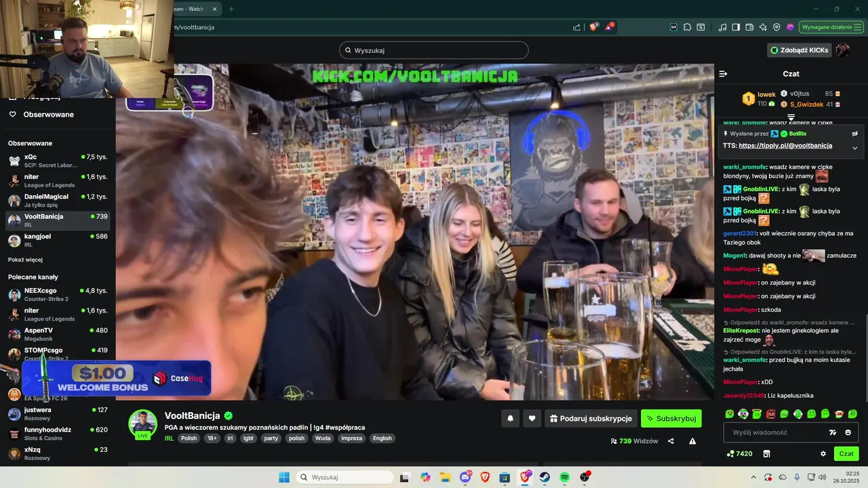Share the page with the address bar share icon
This screenshot has height=488, width=868.
click(577, 27)
